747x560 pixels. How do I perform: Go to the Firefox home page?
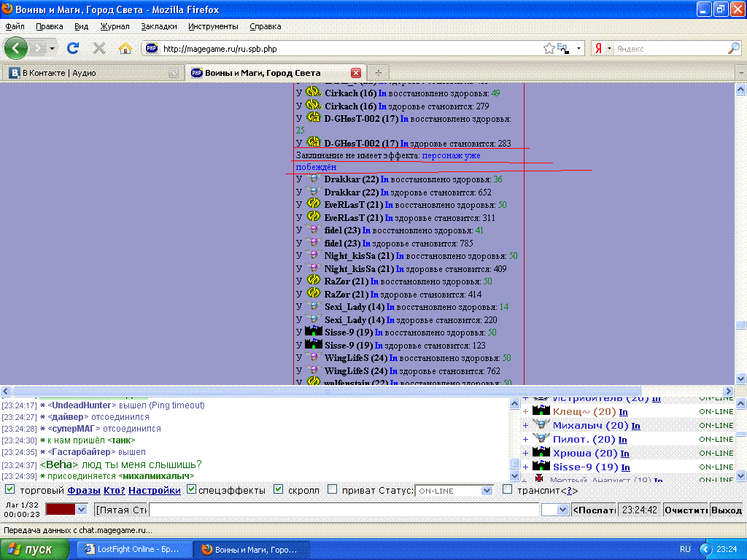coord(125,48)
